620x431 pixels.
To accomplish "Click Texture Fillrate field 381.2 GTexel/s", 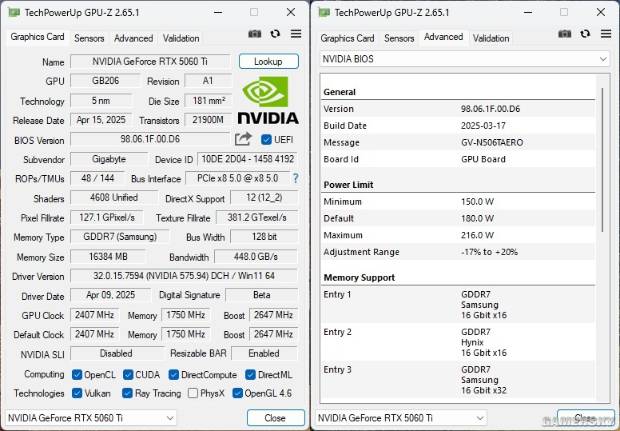I will pos(257,217).
